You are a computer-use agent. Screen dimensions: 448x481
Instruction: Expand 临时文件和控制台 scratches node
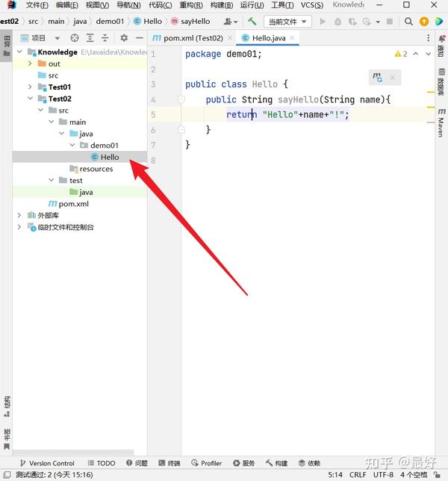tap(19, 227)
